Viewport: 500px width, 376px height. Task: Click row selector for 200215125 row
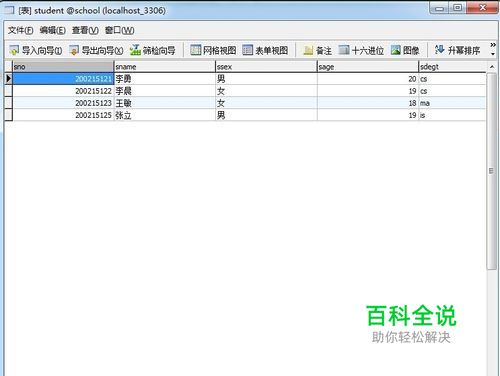(8, 115)
